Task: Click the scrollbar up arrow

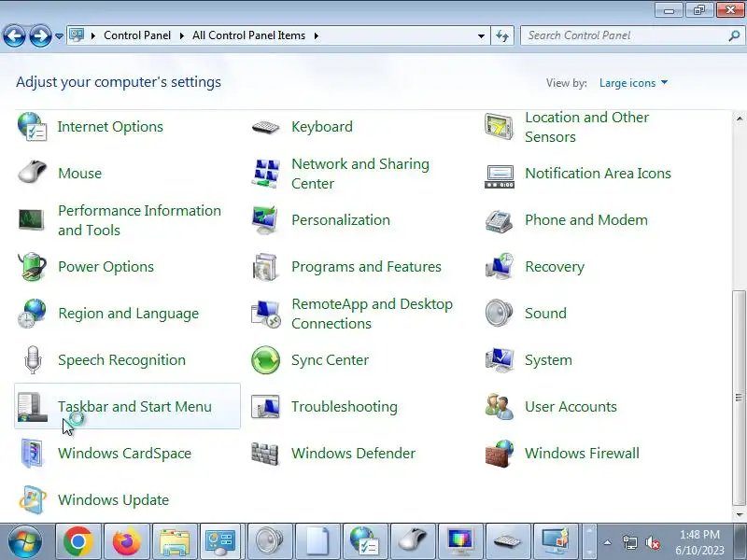Action: 739,119
